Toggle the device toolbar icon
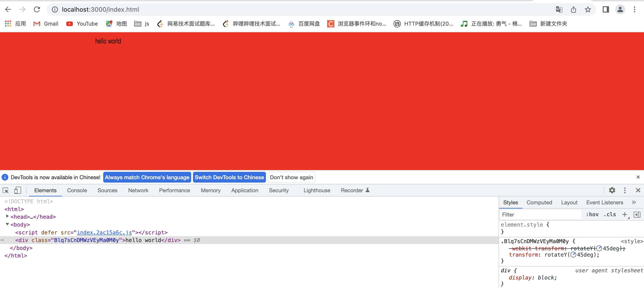644x288 pixels. click(x=18, y=190)
